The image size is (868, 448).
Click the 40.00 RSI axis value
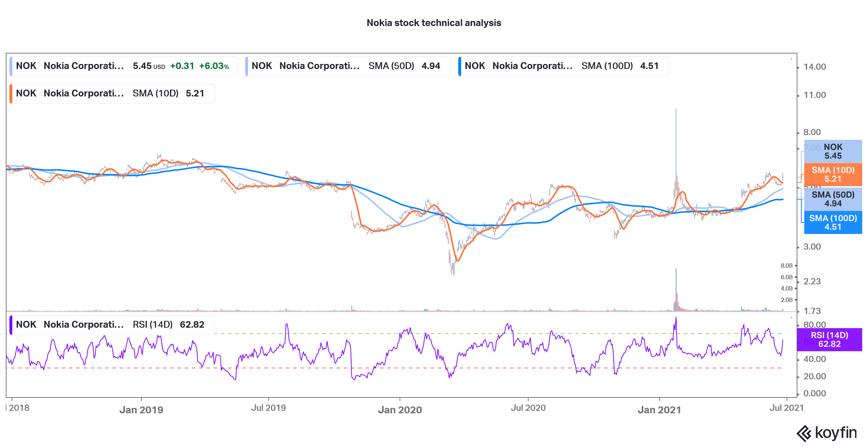point(814,359)
